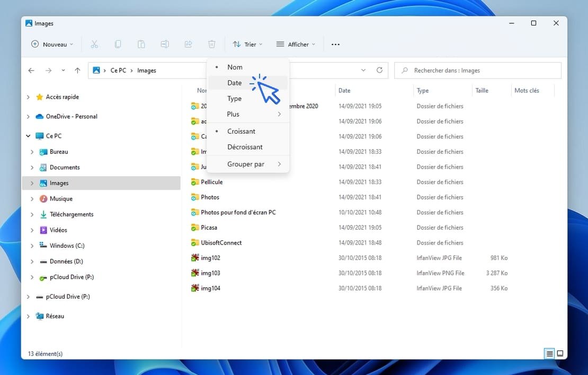Go forward with the right arrow
This screenshot has height=375, width=588.
(x=48, y=70)
